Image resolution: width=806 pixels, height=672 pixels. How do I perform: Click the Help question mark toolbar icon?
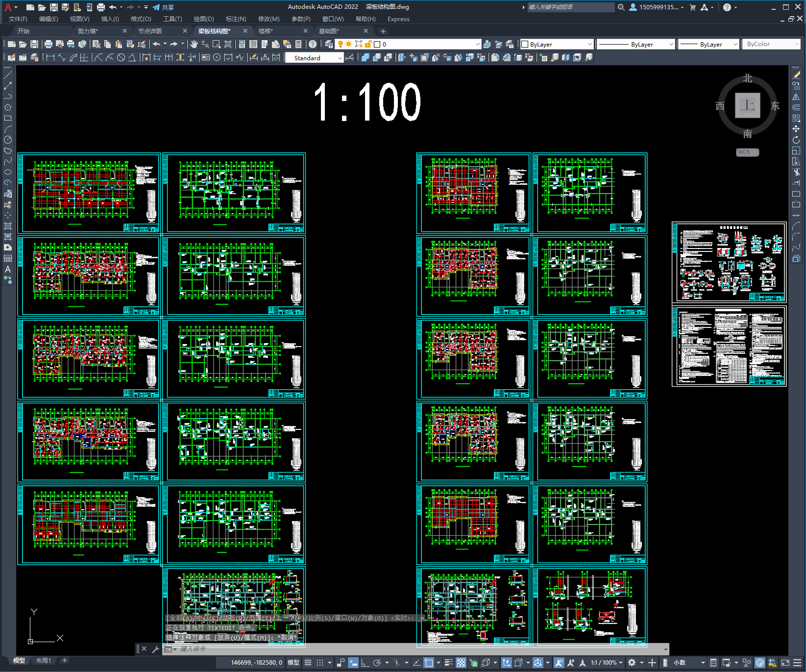313,44
